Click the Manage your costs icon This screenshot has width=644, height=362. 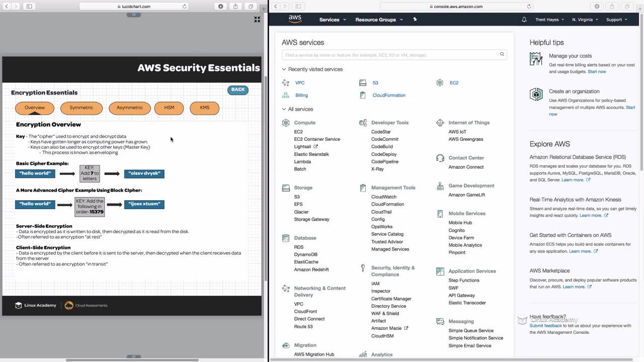536,59
